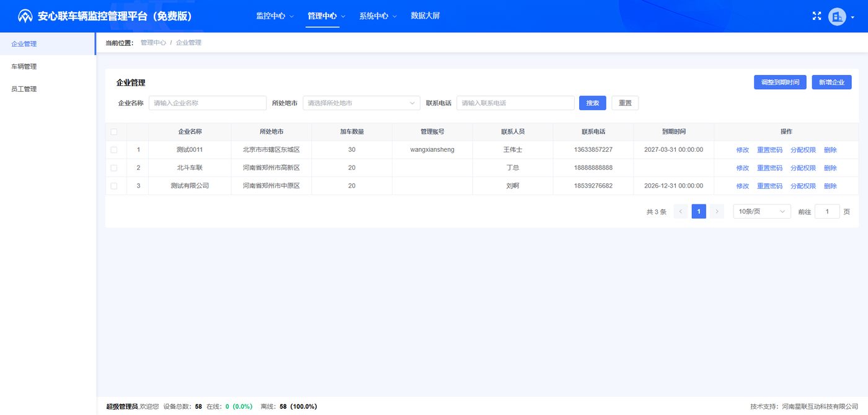Select page 1 in pagination
Viewport: 868px width, 415px height.
699,211
